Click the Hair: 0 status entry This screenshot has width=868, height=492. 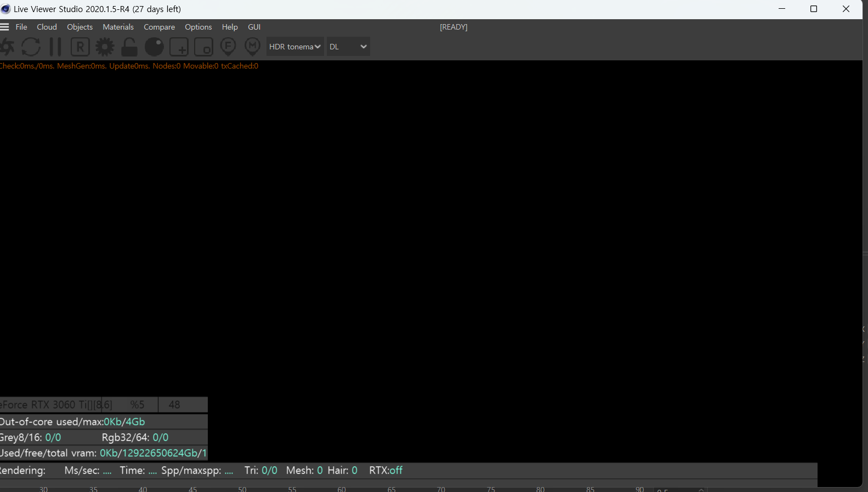pos(343,471)
